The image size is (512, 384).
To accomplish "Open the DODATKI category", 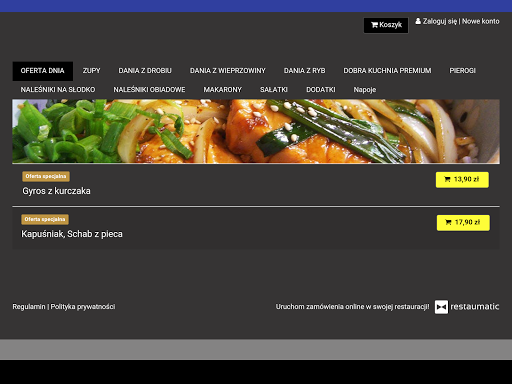I will 321,90.
